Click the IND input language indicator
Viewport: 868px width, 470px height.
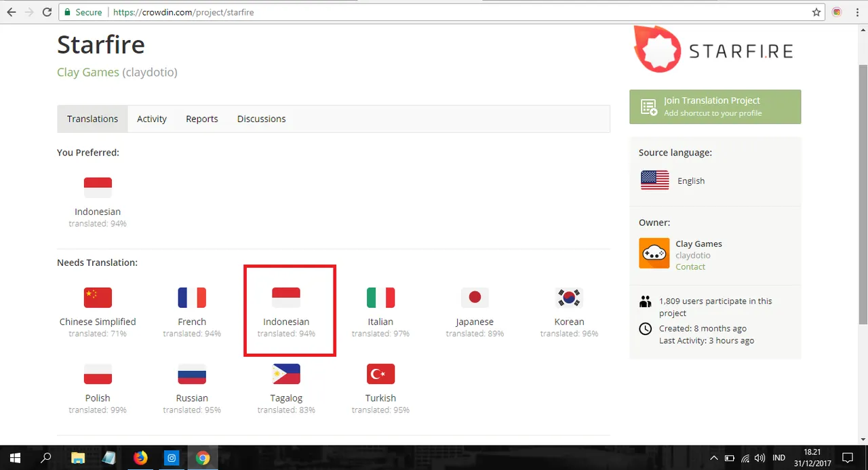(x=779, y=458)
